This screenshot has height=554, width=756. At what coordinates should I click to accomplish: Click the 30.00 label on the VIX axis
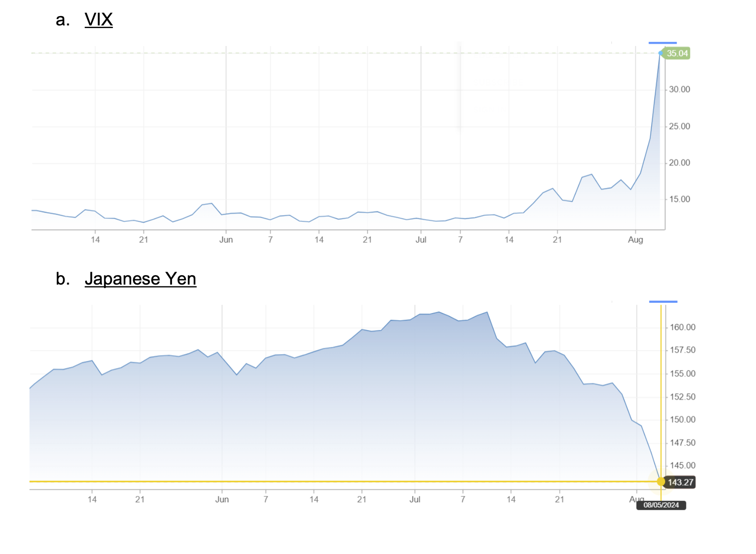pos(679,90)
